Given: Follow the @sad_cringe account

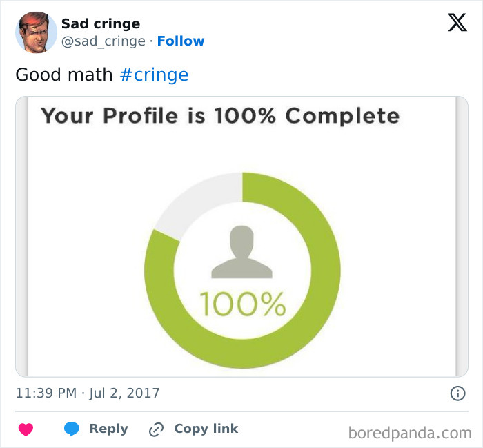Looking at the screenshot, I should pos(181,41).
